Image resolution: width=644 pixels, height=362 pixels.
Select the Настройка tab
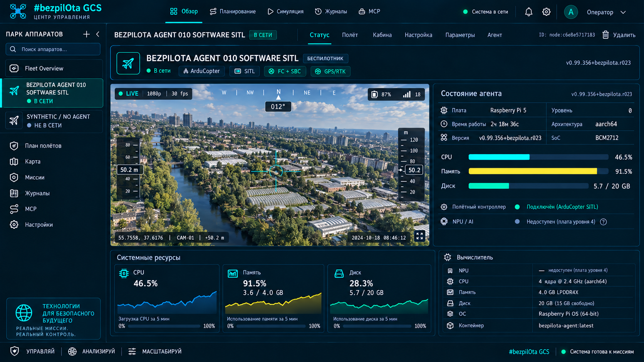click(x=418, y=35)
